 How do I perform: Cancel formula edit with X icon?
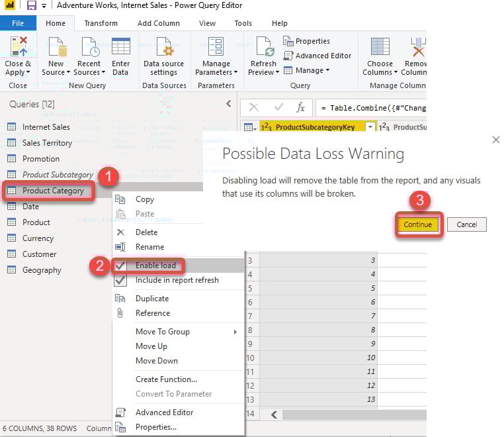(x=254, y=107)
